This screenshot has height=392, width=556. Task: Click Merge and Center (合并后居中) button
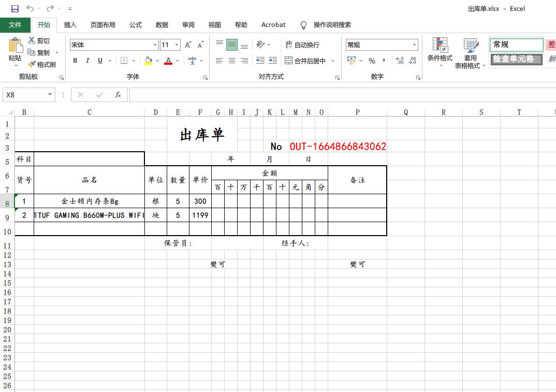305,61
